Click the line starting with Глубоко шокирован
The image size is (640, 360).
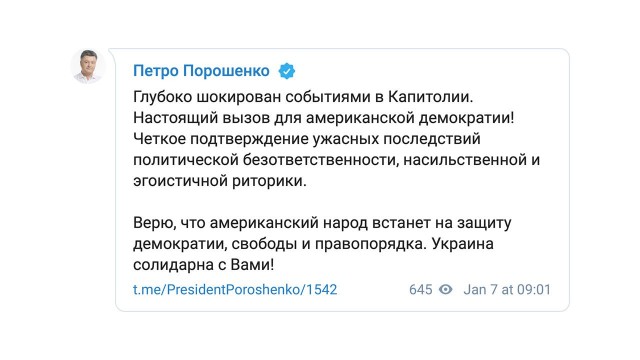click(x=303, y=97)
